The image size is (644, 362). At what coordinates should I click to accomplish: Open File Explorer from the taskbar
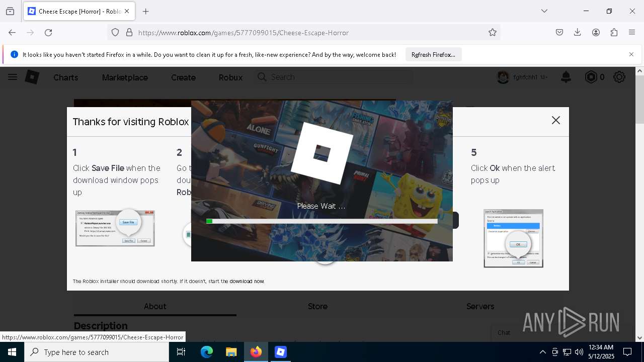tap(231, 352)
